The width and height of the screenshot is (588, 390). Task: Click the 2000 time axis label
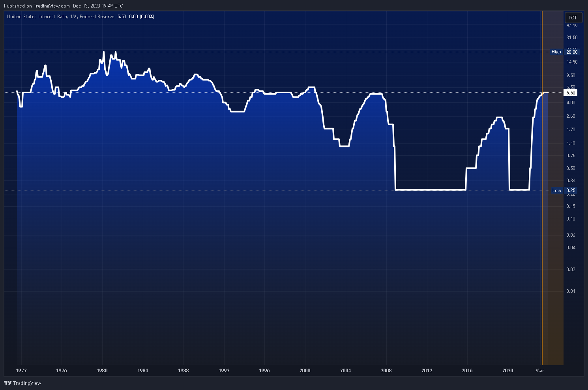click(x=305, y=371)
